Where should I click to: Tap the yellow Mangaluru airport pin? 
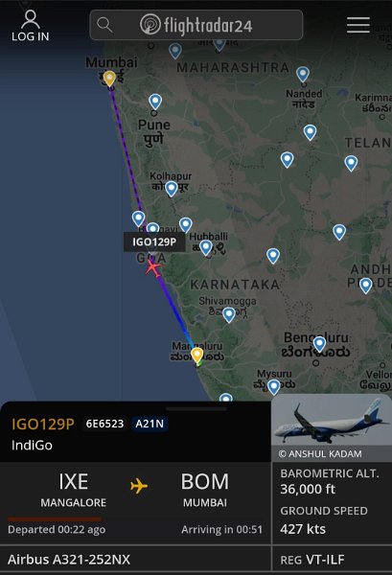click(197, 356)
